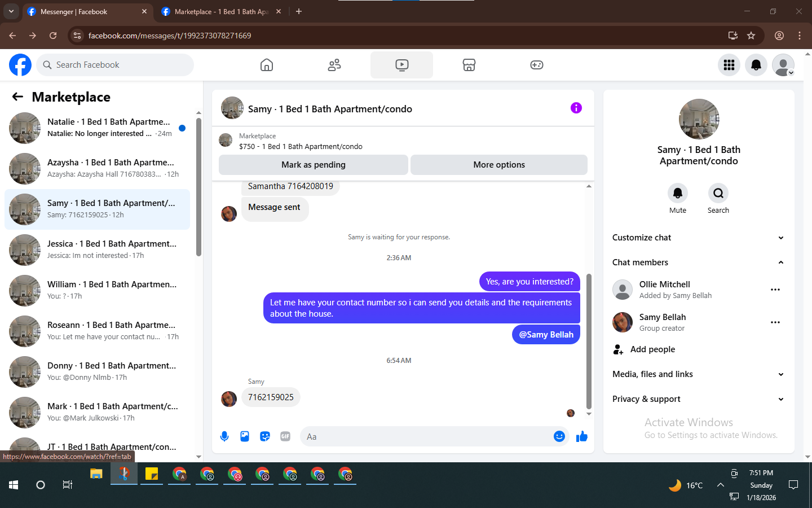Go to the Home feed icon
This screenshot has width=812, height=508.
click(267, 65)
